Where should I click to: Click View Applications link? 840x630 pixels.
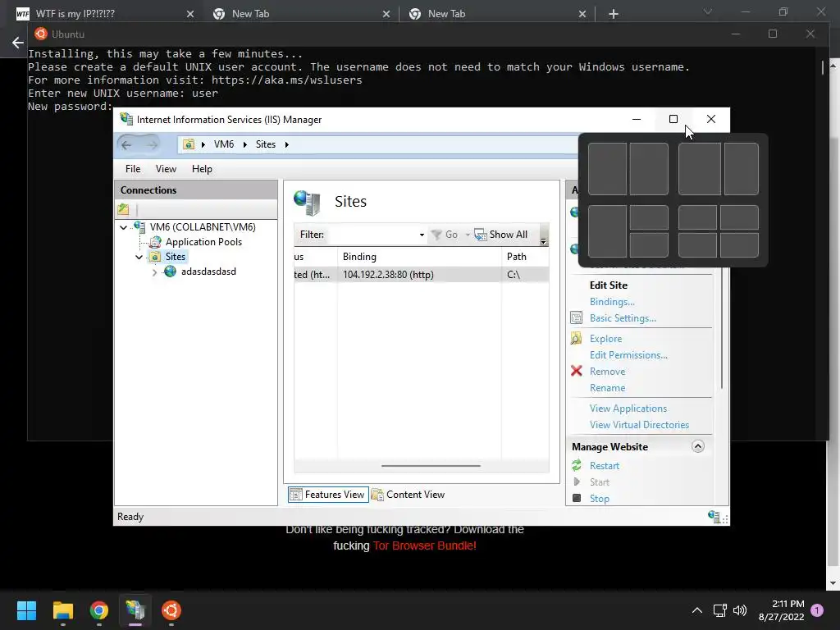628,409
